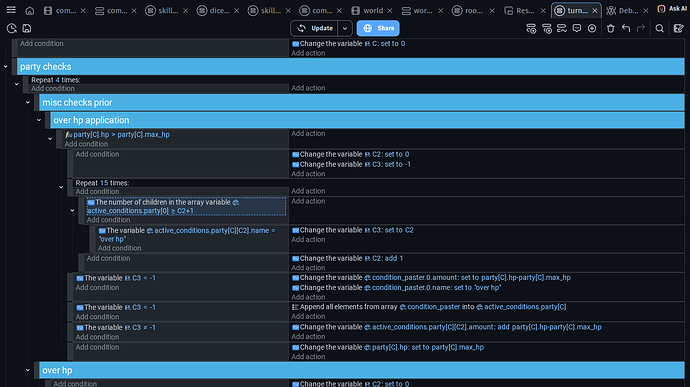Choose and add an event plus icon

pos(592,29)
